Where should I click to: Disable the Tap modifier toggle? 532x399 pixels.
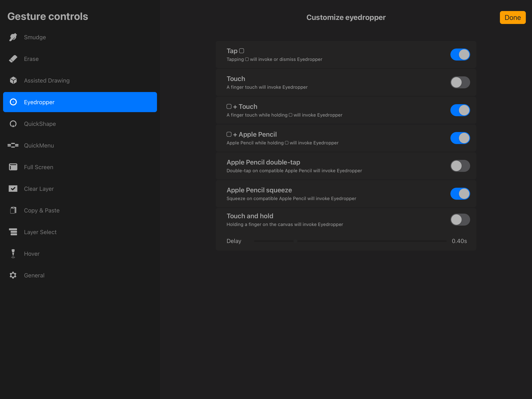pyautogui.click(x=460, y=55)
